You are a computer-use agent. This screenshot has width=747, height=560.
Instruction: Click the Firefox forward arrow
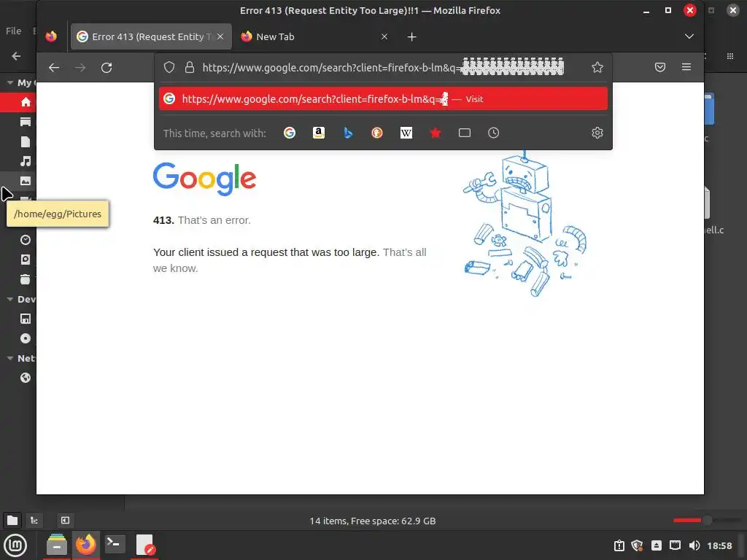coord(80,68)
